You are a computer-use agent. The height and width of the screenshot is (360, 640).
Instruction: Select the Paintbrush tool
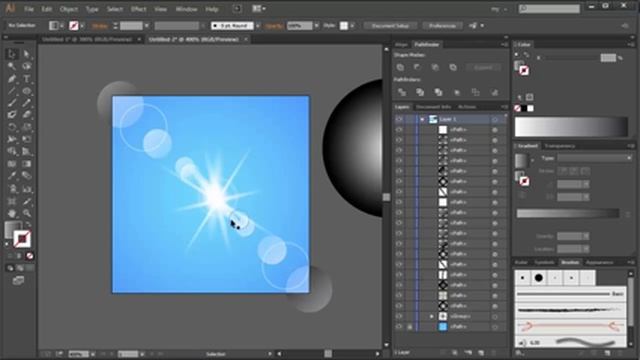click(11, 103)
